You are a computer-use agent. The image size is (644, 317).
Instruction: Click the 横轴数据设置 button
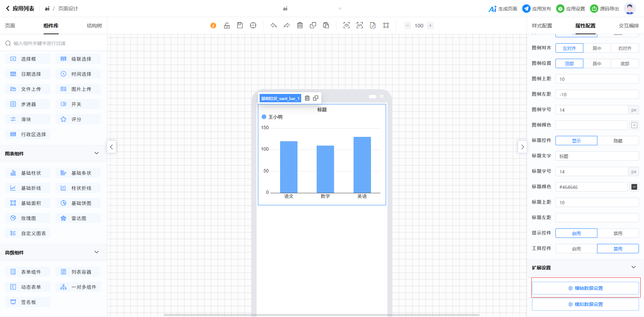click(x=585, y=288)
